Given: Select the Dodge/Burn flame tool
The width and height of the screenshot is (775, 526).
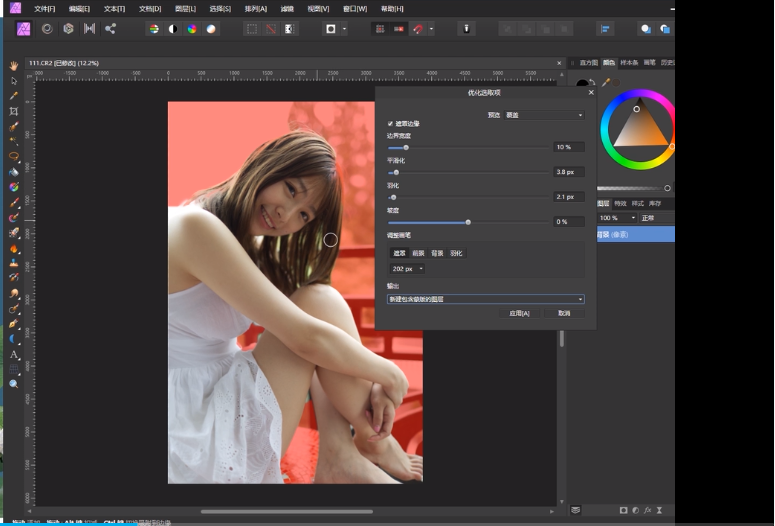Looking at the screenshot, I should 13,248.
